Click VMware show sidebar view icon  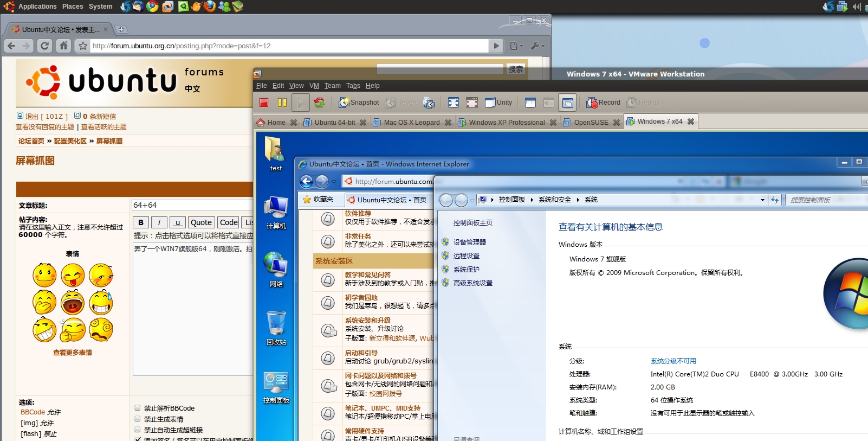[x=530, y=103]
